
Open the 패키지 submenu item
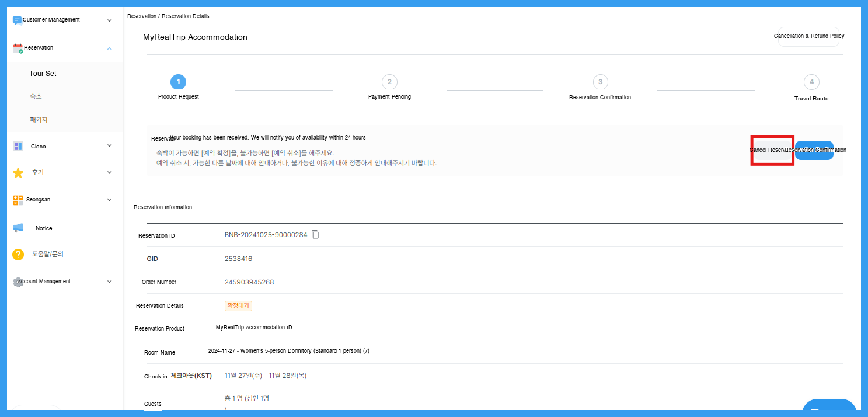click(x=39, y=120)
